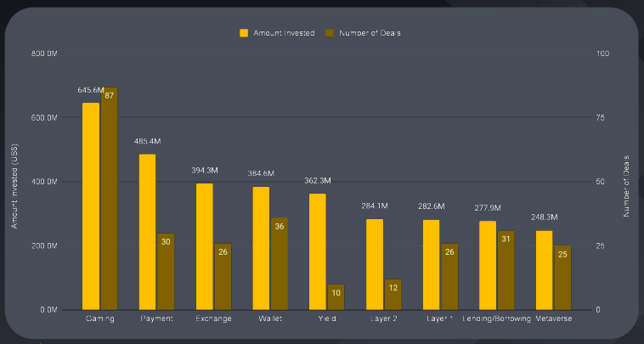
Task: Click the Exchange amount invested bar
Action: tap(205, 246)
